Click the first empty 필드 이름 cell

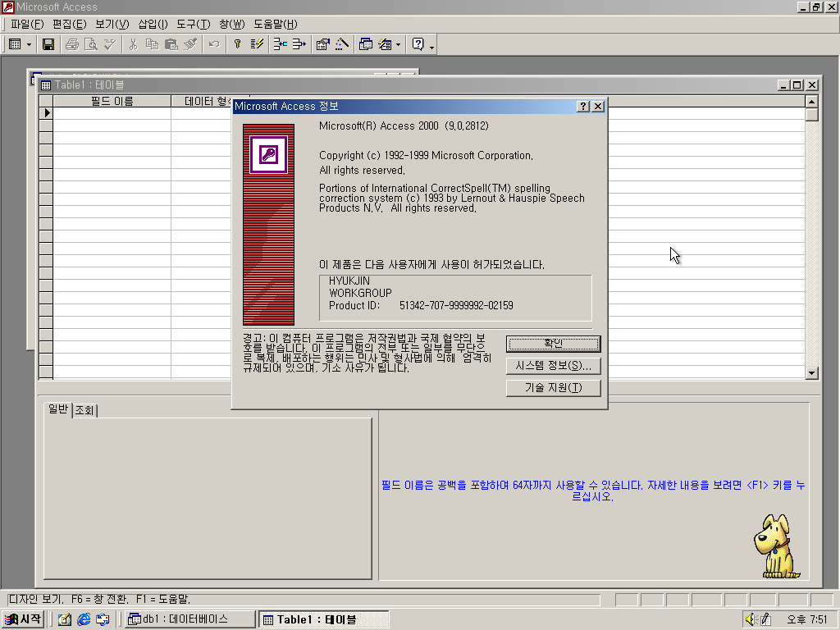coord(112,112)
